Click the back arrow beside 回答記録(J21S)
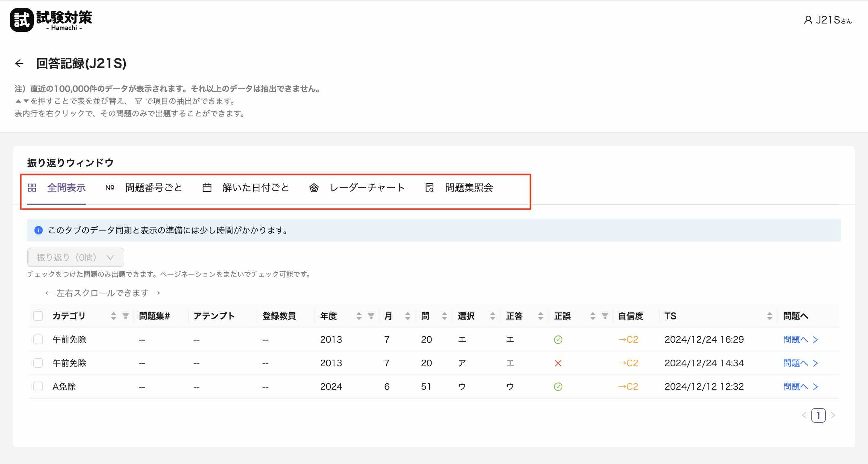 (x=19, y=63)
